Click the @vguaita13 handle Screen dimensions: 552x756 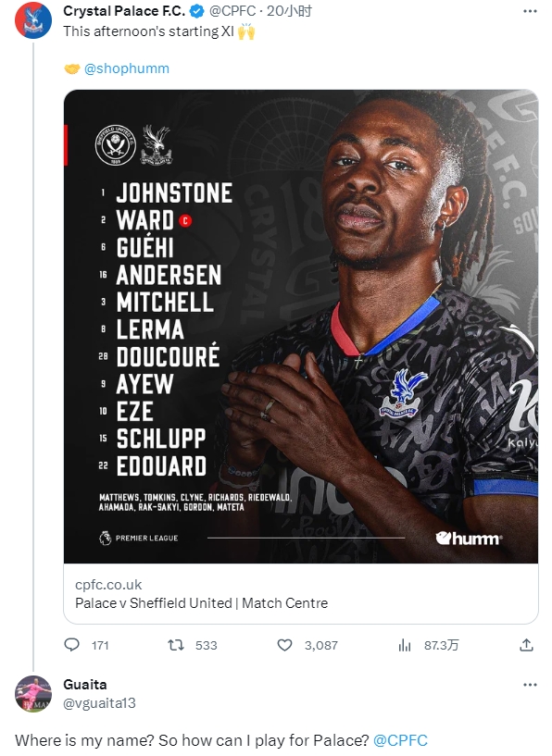[x=99, y=703]
